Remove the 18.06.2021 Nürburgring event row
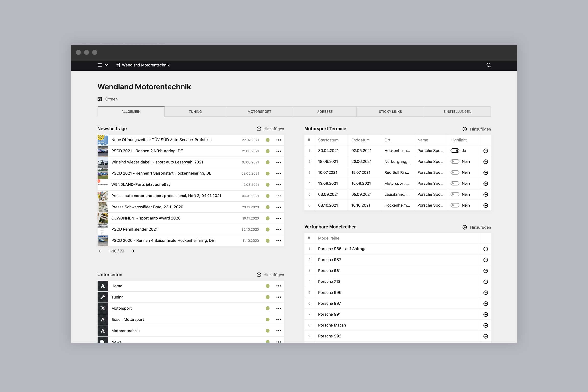Screen dimensions: 588x392 click(x=486, y=162)
